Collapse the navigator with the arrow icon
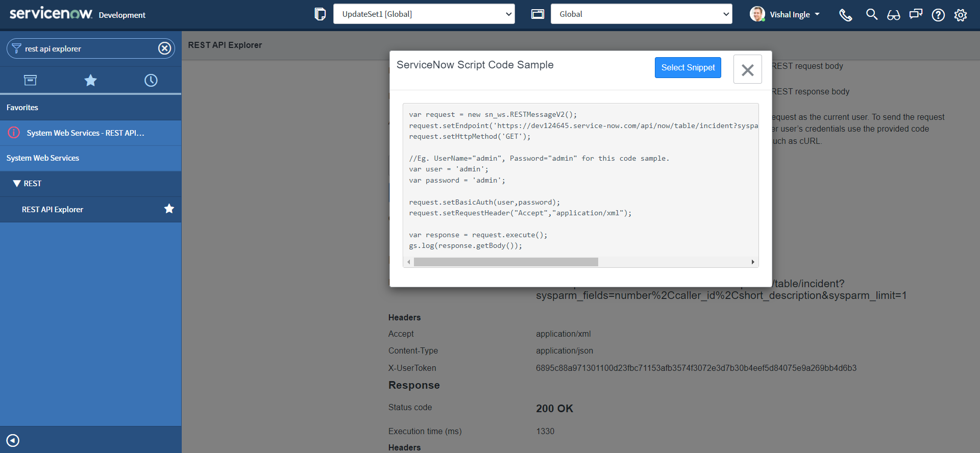Image resolution: width=980 pixels, height=453 pixels. tap(13, 440)
